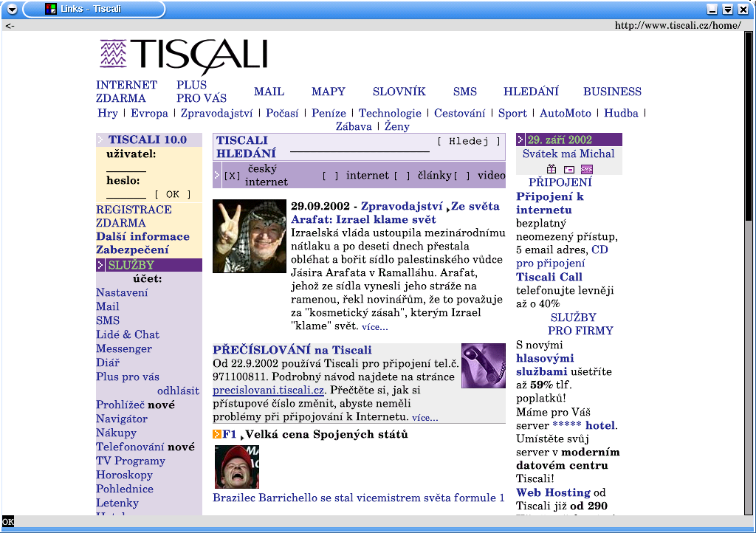Screen dimensions: 756x533
Task: Go to the Evropa category
Action: tap(149, 113)
